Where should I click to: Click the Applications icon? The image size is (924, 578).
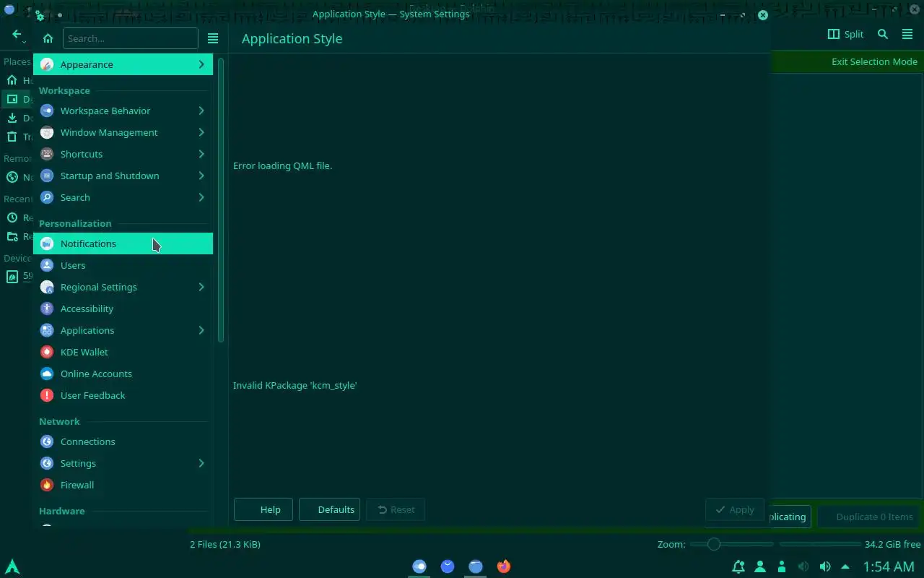click(47, 330)
